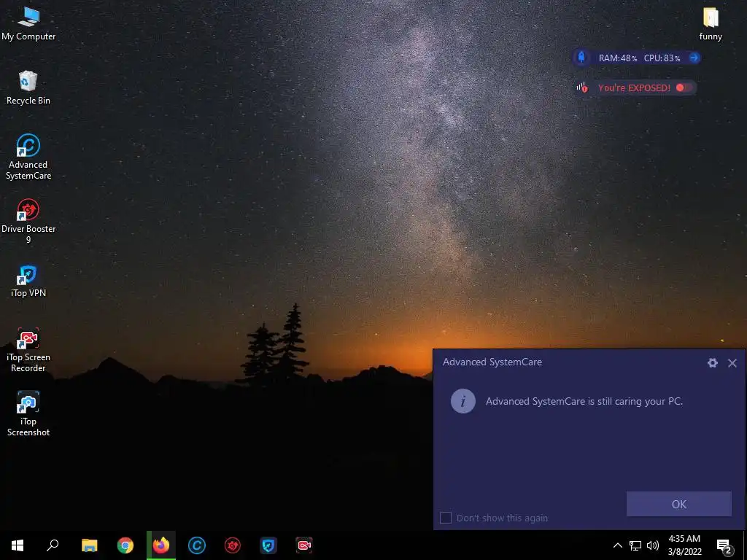Select Advanced SystemCare desktop shortcut
The height and width of the screenshot is (560, 747).
(x=28, y=157)
